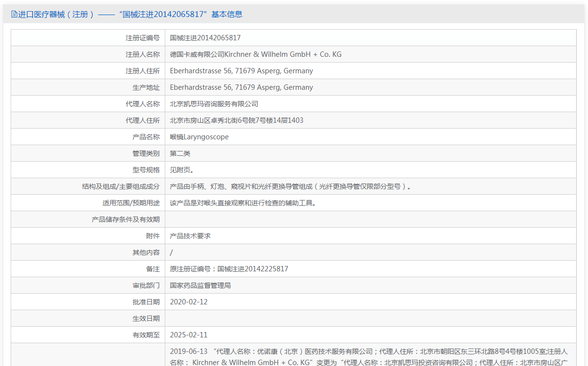
Task: Select product name 喉镜Laryngoscope
Action: point(199,137)
